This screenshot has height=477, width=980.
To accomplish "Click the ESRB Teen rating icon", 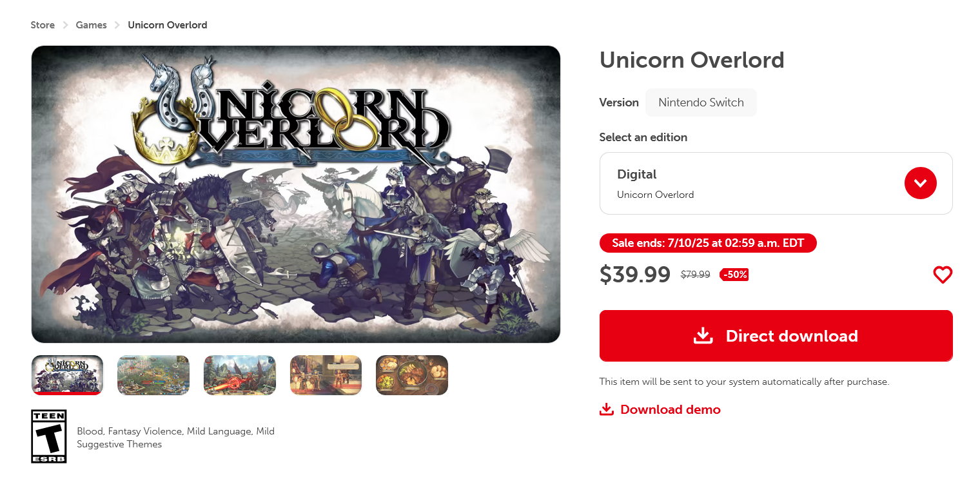I will [49, 436].
